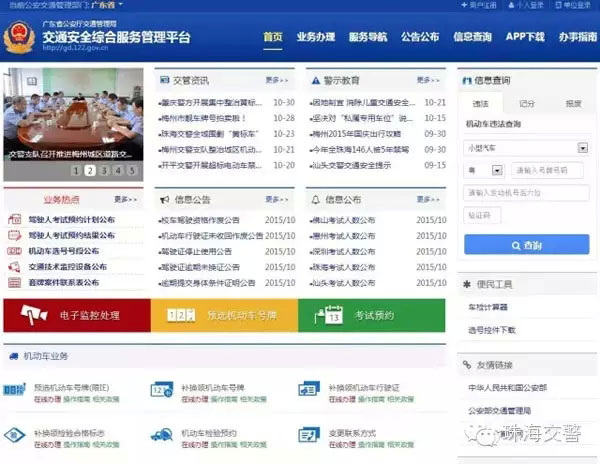Click the police emblem logo
The width and height of the screenshot is (600, 464).
pyautogui.click(x=19, y=37)
